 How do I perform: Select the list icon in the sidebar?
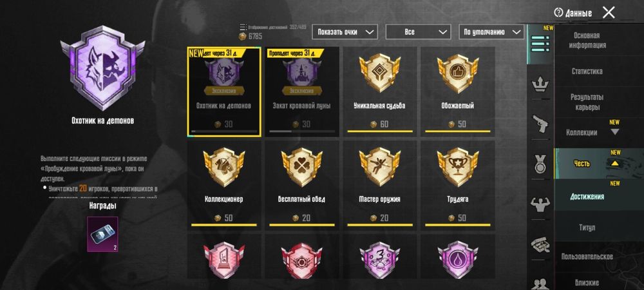[x=540, y=44]
